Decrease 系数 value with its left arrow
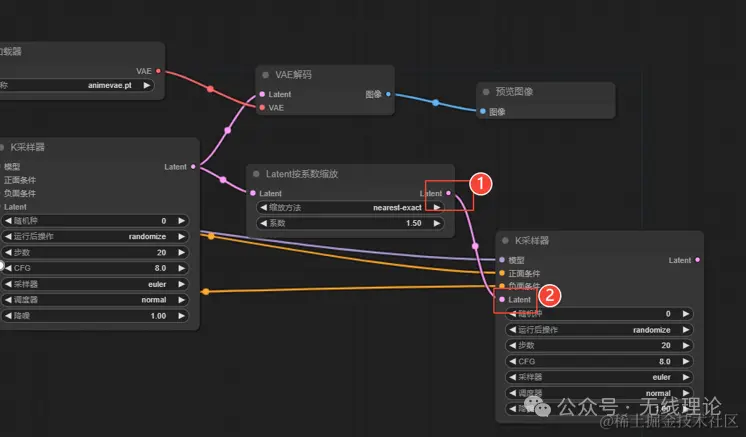The height and width of the screenshot is (437, 746). click(264, 223)
